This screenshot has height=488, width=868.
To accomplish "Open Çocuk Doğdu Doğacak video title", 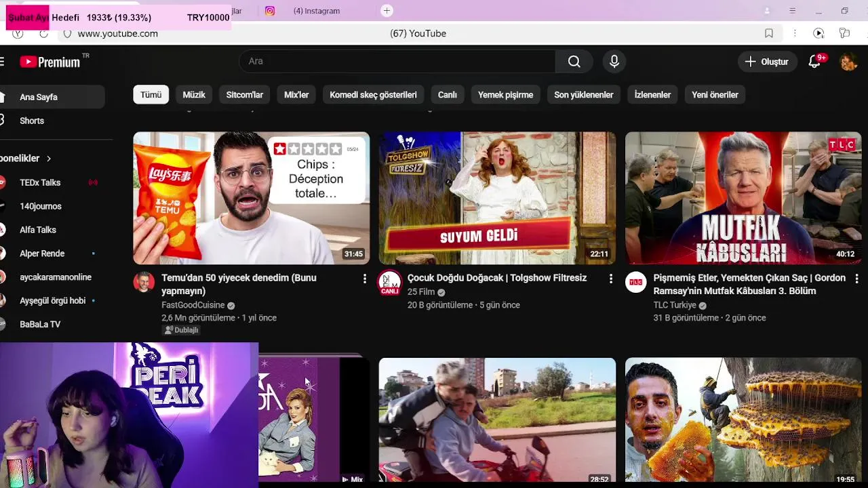I will point(497,278).
